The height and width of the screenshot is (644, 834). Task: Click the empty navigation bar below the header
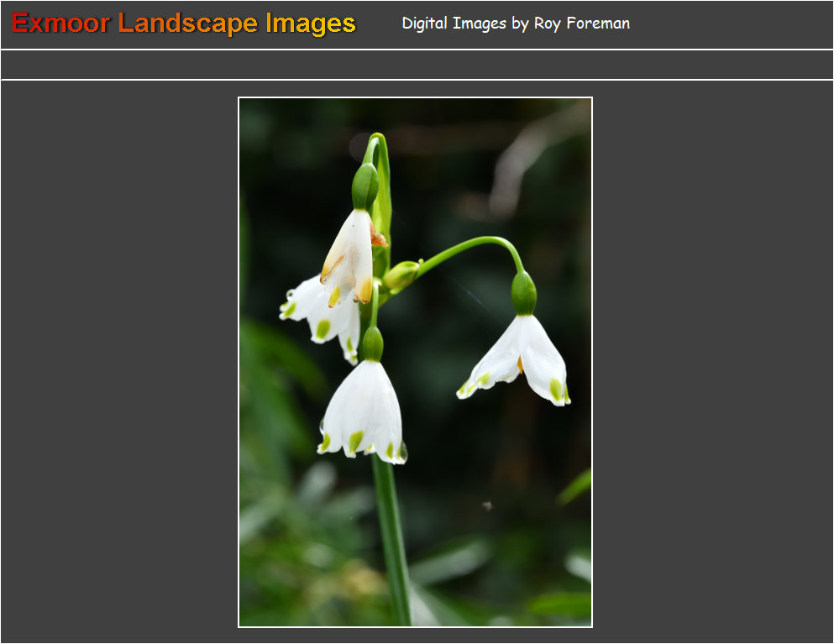tap(417, 65)
